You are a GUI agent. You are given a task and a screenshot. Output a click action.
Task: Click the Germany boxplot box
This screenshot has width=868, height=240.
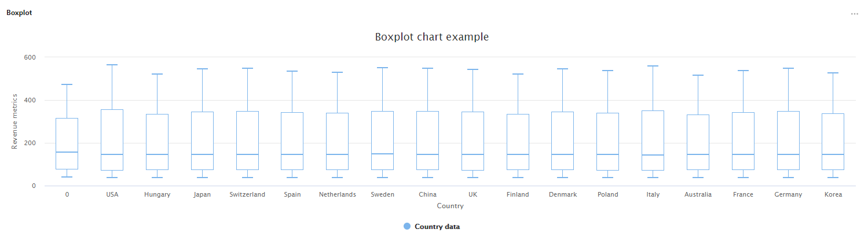pos(788,140)
